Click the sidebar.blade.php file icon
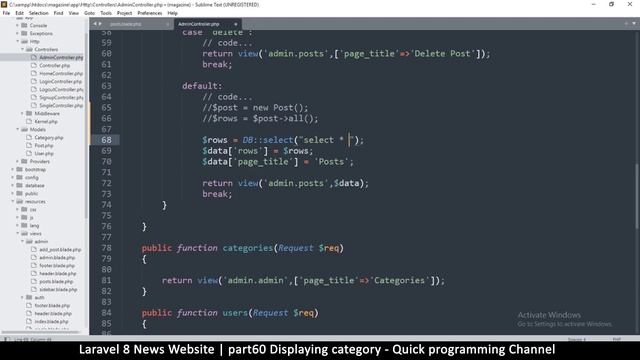The image size is (640, 360). click(x=34, y=289)
